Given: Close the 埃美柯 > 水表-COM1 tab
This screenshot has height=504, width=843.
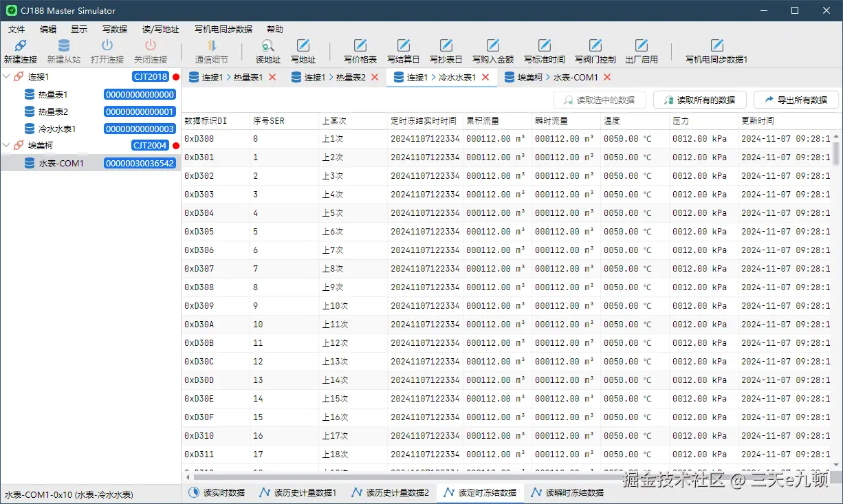Looking at the screenshot, I should pos(607,78).
